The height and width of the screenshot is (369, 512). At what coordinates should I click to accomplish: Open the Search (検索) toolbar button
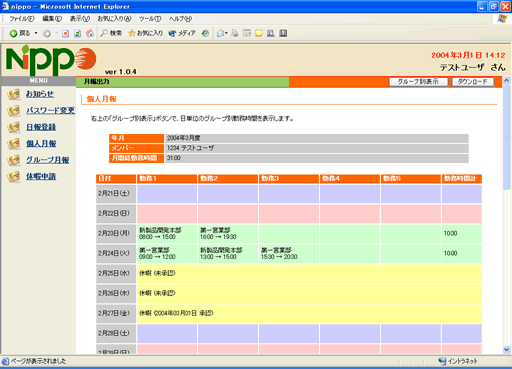tap(111, 33)
